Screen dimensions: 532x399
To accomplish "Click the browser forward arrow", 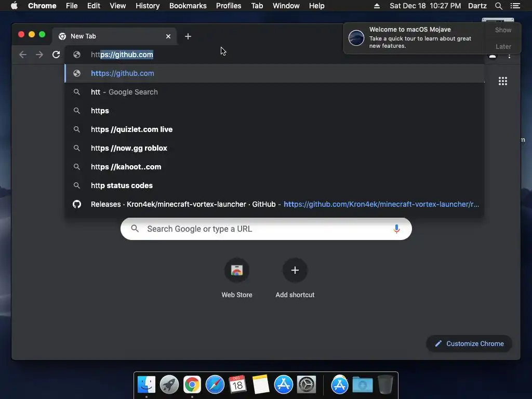I will coord(39,55).
